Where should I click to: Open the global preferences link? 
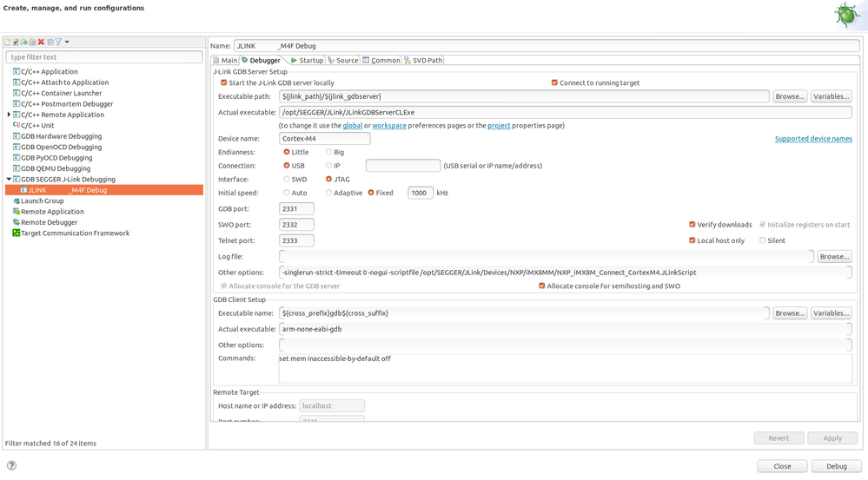pyautogui.click(x=353, y=126)
